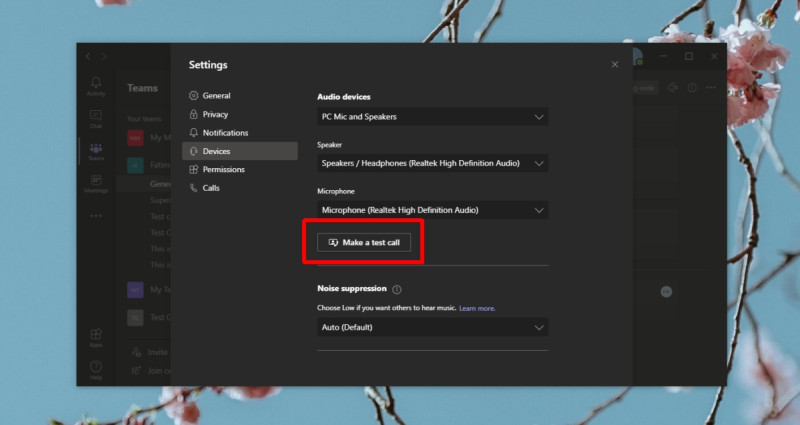Viewport: 800px width, 425px height.
Task: Open the Learn more link
Action: point(477,308)
